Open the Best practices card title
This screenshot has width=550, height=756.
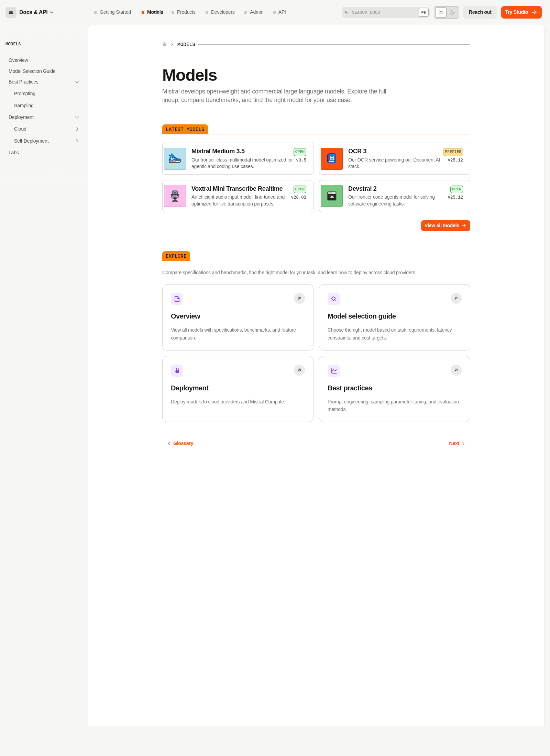350,388
